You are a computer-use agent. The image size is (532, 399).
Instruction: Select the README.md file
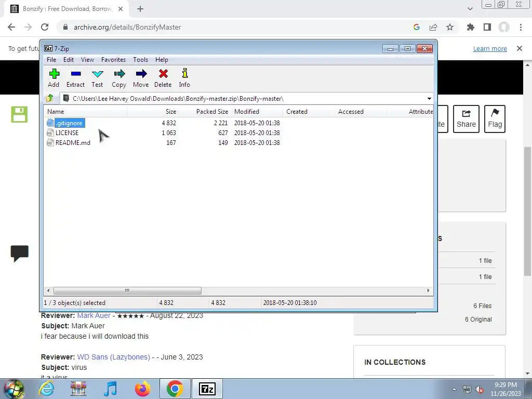[x=69, y=142]
